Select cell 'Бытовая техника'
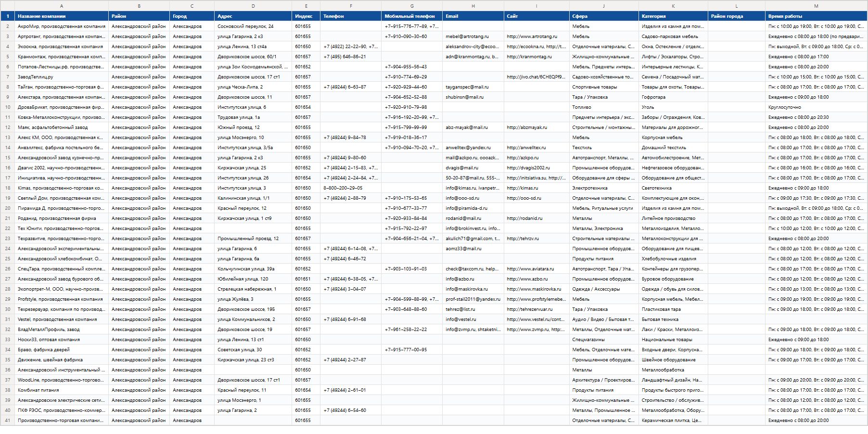The height and width of the screenshot is (434, 868). pyautogui.click(x=673, y=319)
